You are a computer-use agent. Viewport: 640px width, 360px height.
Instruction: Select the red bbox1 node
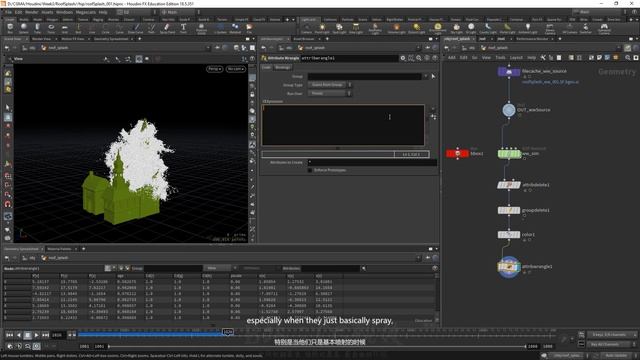click(457, 153)
